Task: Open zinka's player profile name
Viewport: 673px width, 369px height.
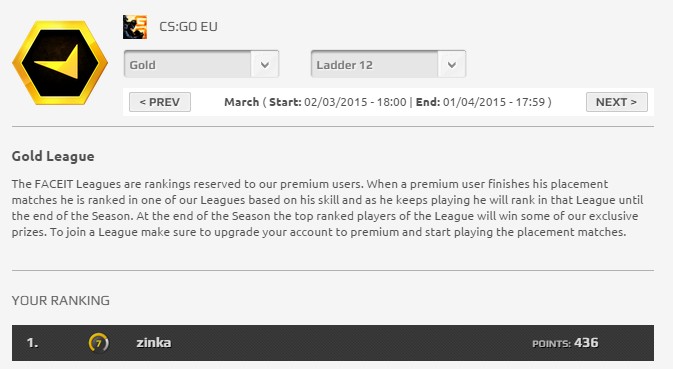Action: click(154, 342)
